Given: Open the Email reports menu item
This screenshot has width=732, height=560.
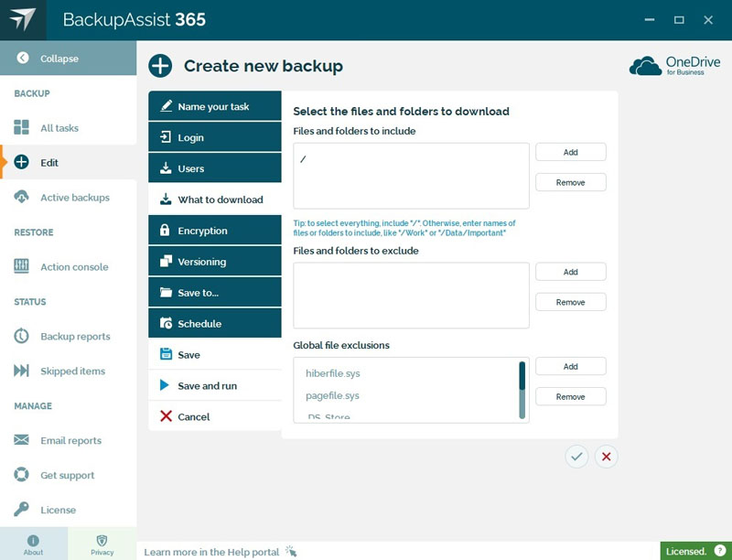Looking at the screenshot, I should point(68,440).
